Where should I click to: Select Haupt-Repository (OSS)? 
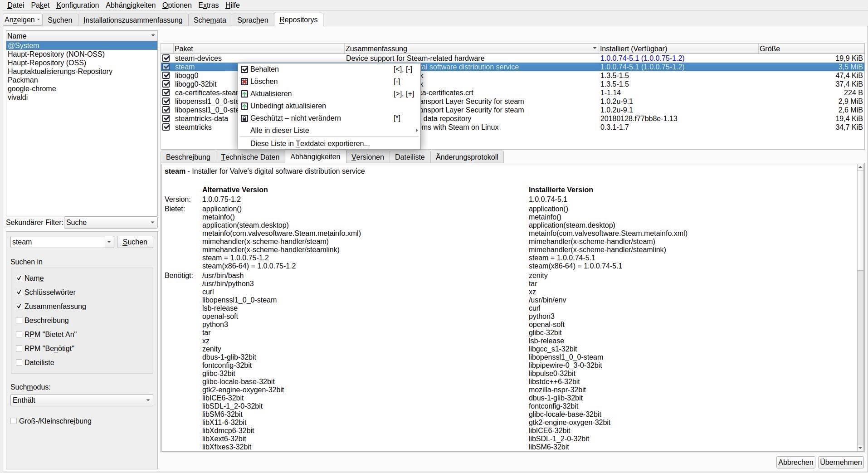coord(82,63)
